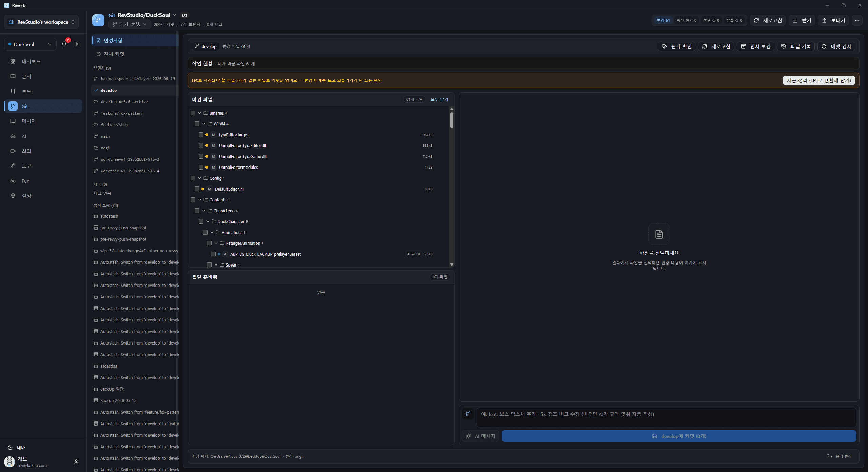Image resolution: width=868 pixels, height=472 pixels.
Task: Click 지금 정리 LFS convert button
Action: pyautogui.click(x=818, y=80)
